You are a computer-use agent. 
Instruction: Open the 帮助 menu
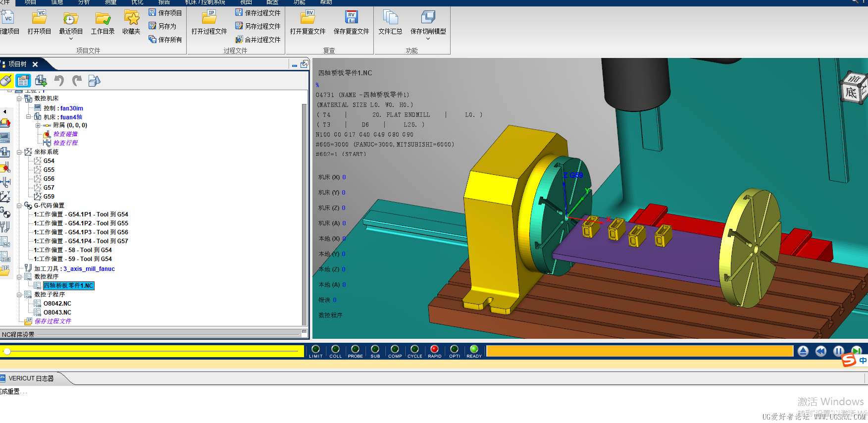tap(326, 2)
